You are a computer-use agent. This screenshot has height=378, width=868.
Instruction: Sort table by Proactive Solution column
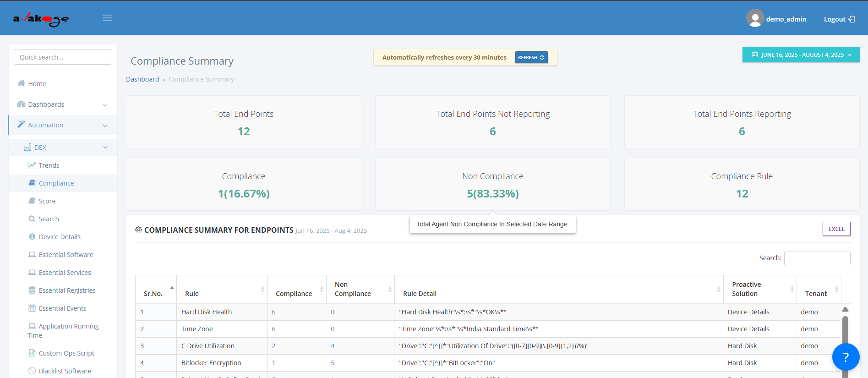[760, 290]
